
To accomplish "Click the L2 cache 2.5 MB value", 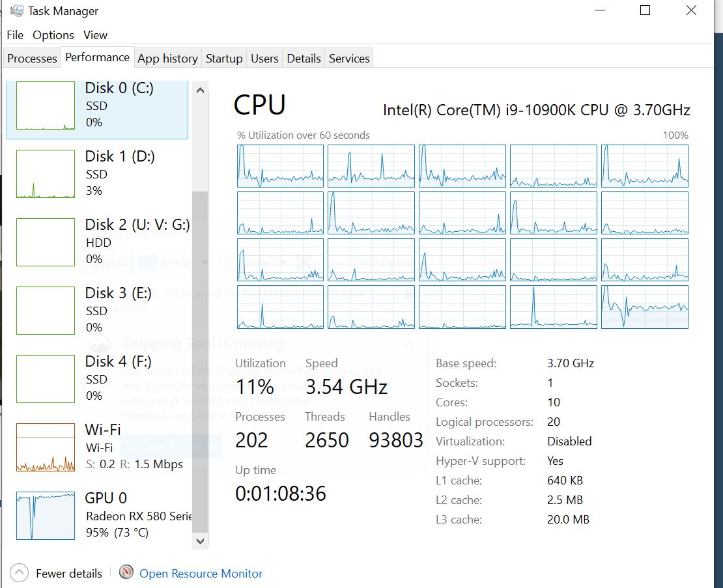I will (x=565, y=500).
